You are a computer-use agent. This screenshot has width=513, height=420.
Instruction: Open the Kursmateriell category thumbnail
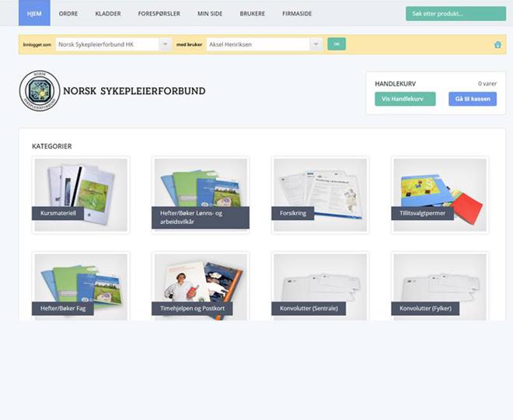(x=81, y=194)
